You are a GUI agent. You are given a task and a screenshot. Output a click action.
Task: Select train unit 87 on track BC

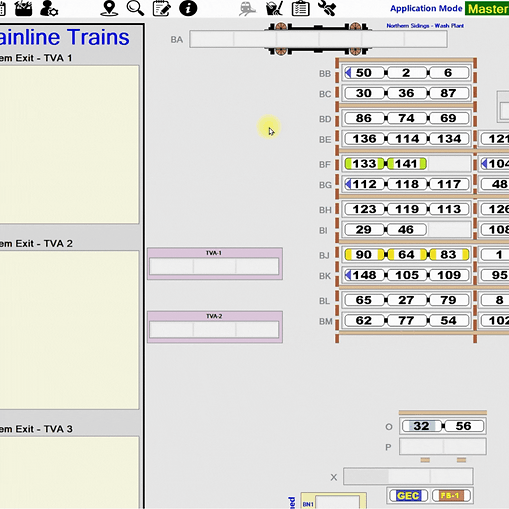[x=449, y=93]
